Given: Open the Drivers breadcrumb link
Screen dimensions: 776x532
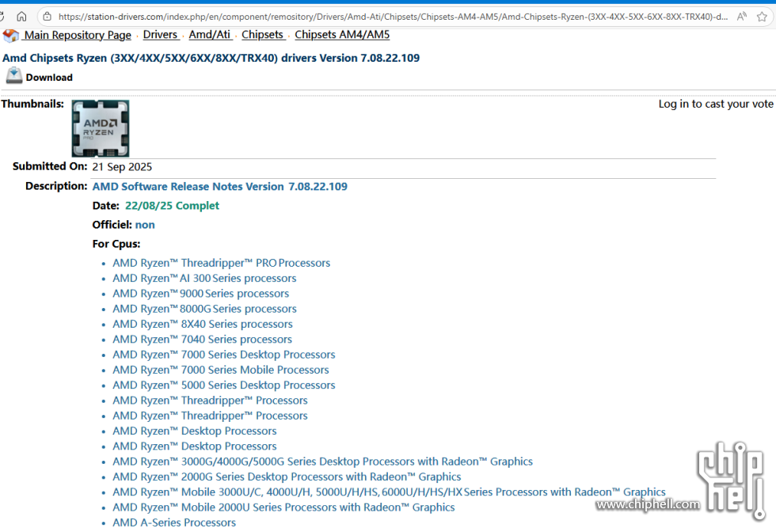Looking at the screenshot, I should click(160, 35).
